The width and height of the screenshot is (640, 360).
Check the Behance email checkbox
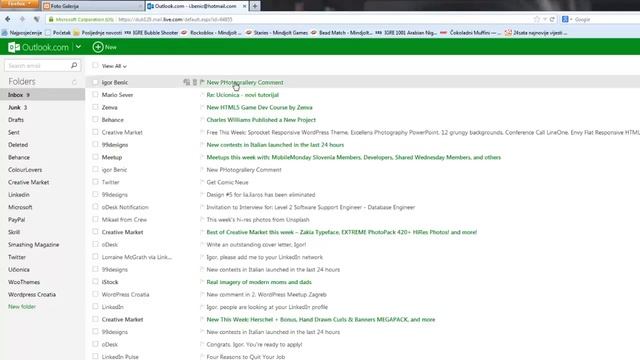click(95, 119)
